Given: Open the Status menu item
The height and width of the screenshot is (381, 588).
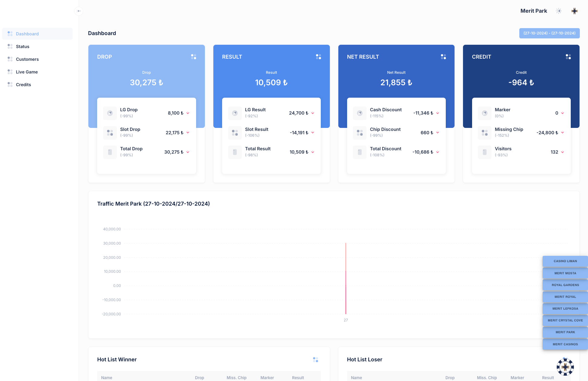Looking at the screenshot, I should point(37,47).
